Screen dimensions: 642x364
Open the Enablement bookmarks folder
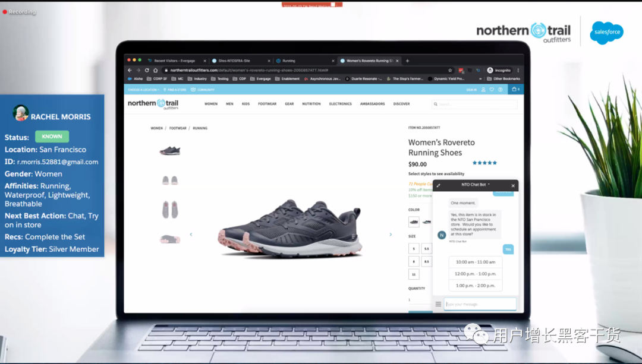pos(288,79)
